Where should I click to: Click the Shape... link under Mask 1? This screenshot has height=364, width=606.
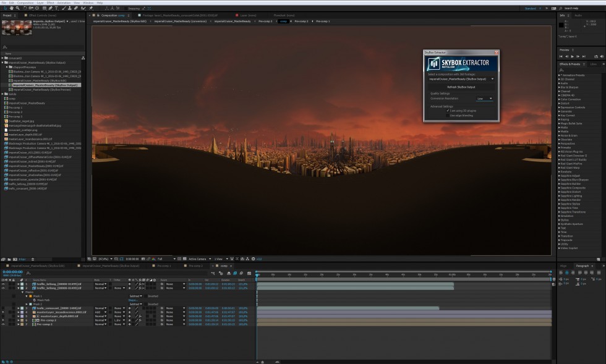pos(133,300)
